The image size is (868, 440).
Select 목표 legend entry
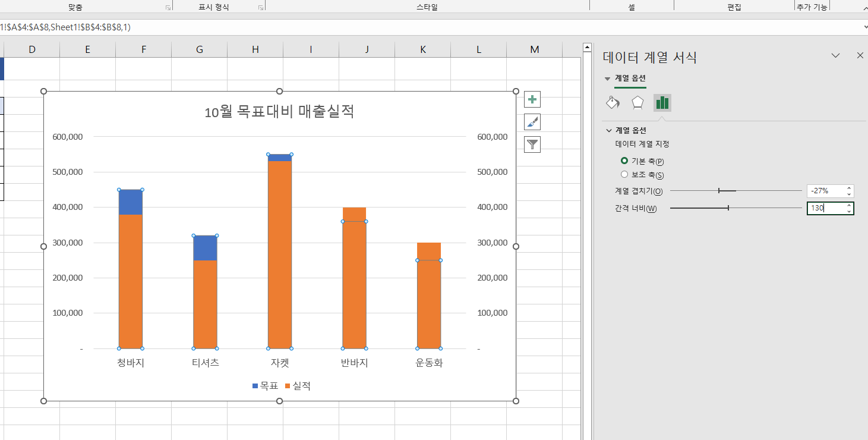pyautogui.click(x=265, y=386)
